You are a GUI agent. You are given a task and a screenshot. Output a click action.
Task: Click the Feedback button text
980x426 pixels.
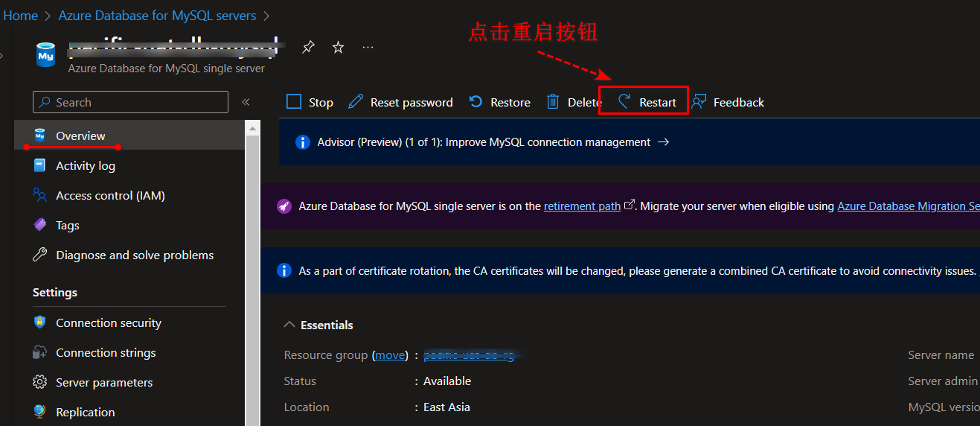[x=739, y=102]
